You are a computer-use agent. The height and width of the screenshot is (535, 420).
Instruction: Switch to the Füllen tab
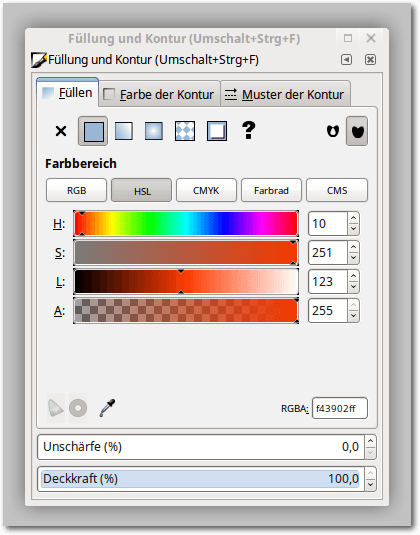point(68,93)
